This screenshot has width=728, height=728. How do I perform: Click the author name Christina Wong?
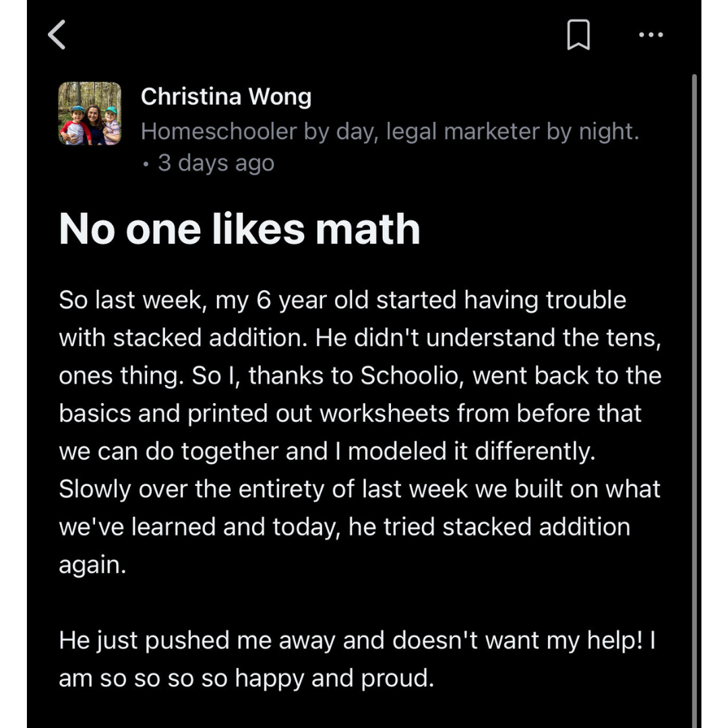pyautogui.click(x=226, y=97)
